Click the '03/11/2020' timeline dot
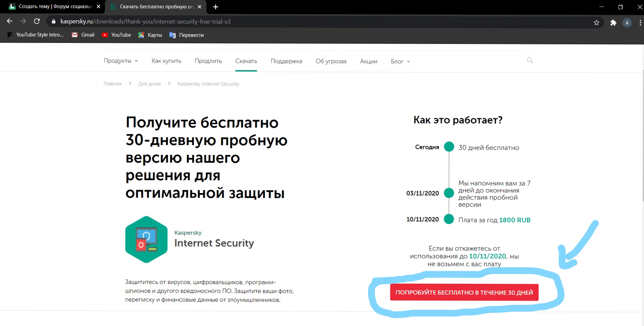644x326 pixels. (449, 193)
